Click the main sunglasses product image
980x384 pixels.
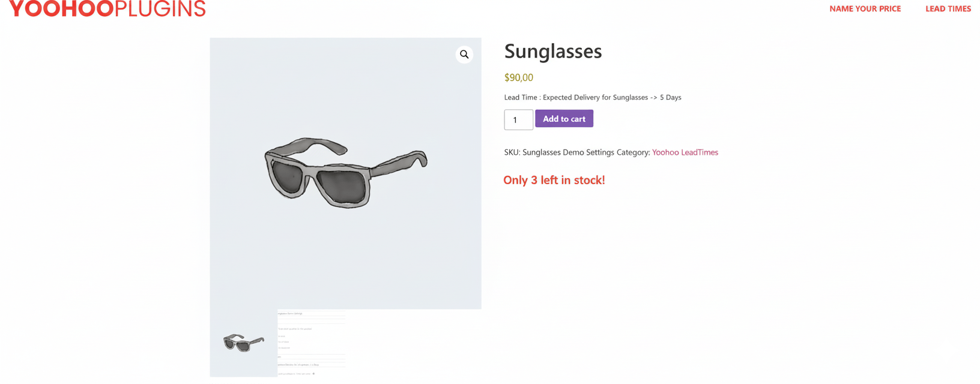[345, 173]
